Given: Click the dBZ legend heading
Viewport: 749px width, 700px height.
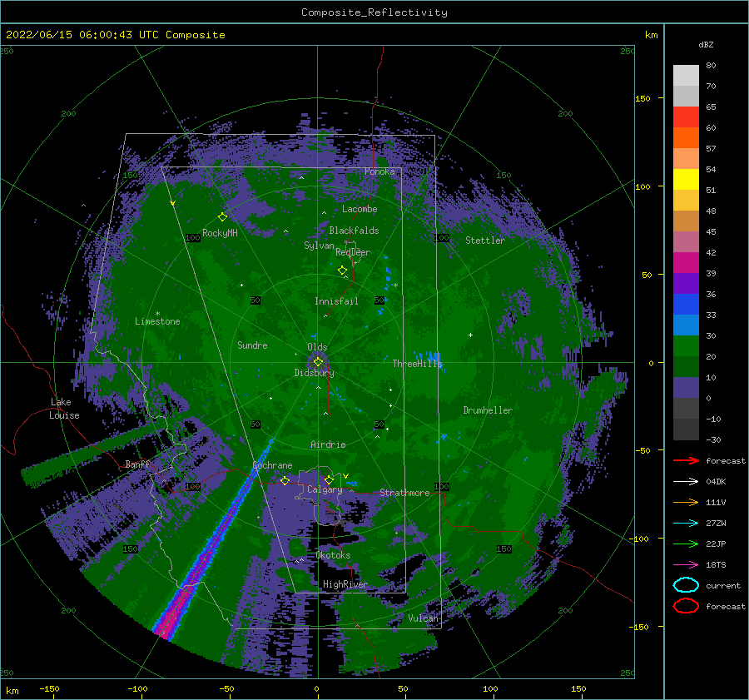Looking at the screenshot, I should [706, 44].
